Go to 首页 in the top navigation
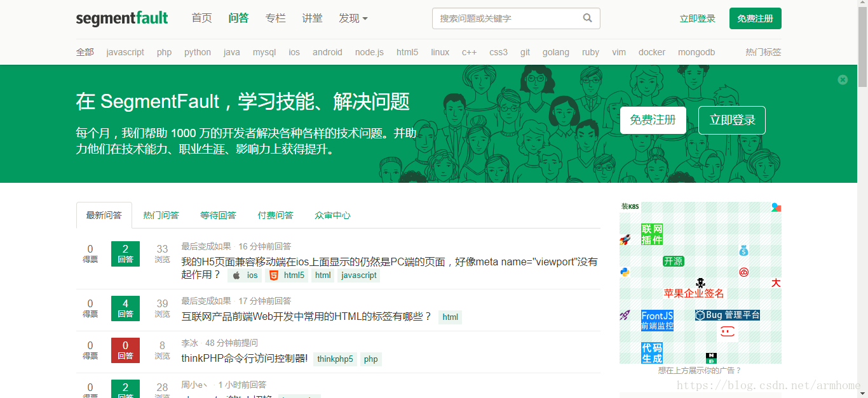The width and height of the screenshot is (868, 398). click(x=201, y=18)
